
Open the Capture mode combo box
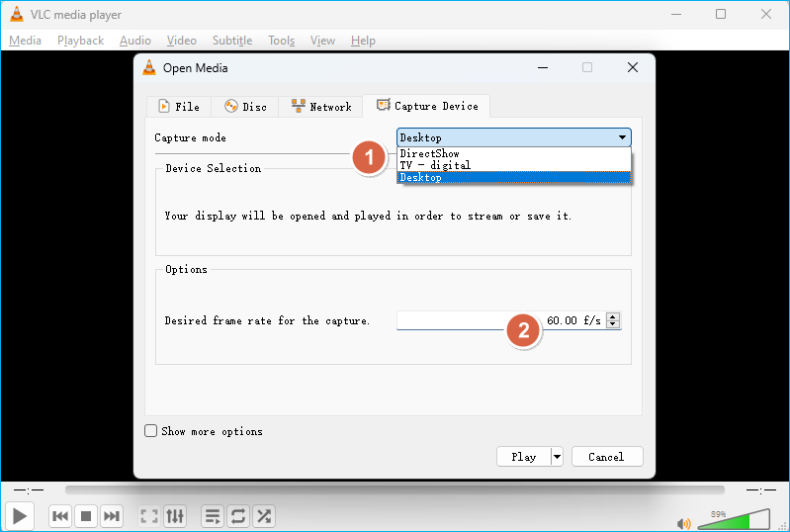(514, 137)
